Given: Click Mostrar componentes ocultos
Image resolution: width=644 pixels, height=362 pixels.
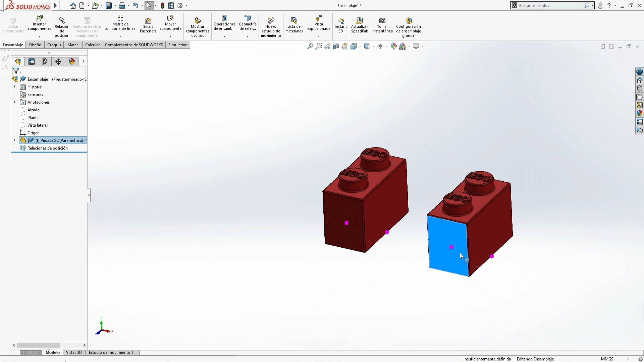Looking at the screenshot, I should [x=198, y=27].
